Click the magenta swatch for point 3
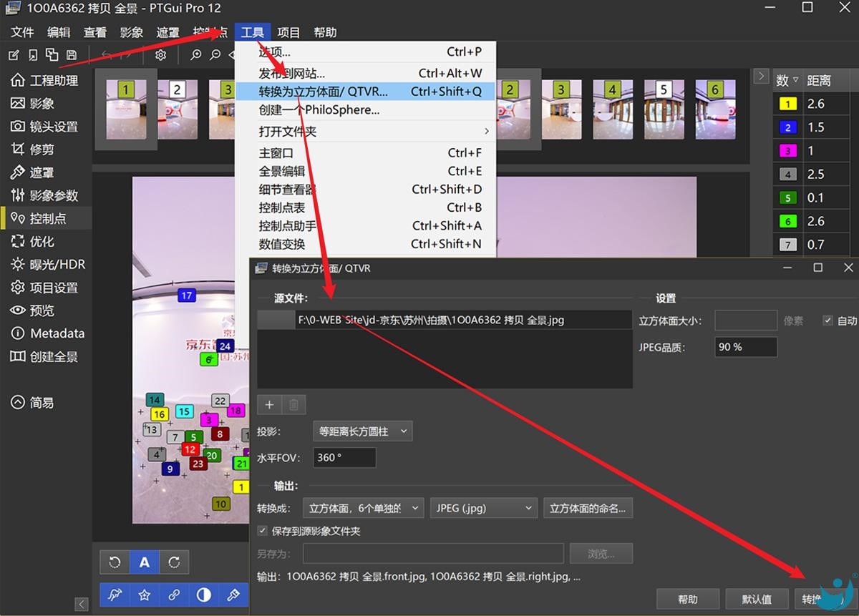Screen dimensions: 859x616 787,151
